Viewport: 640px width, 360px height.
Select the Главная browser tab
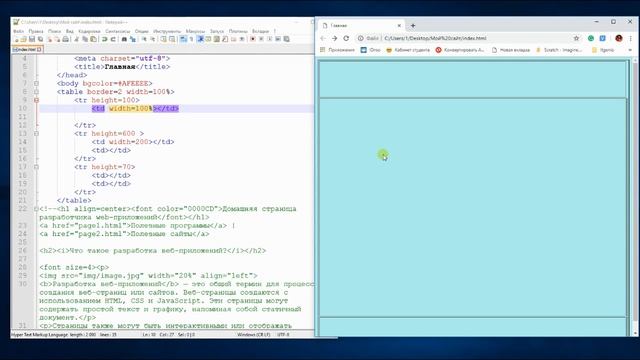tap(361, 25)
